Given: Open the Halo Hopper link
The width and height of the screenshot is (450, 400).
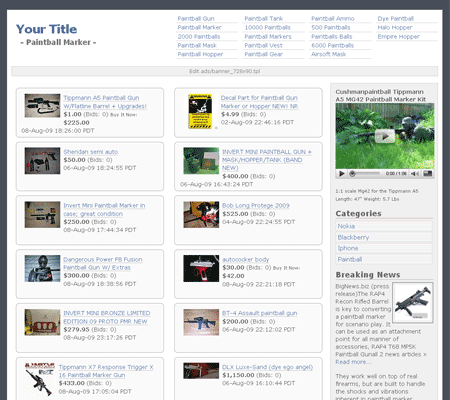Looking at the screenshot, I should pos(395,27).
